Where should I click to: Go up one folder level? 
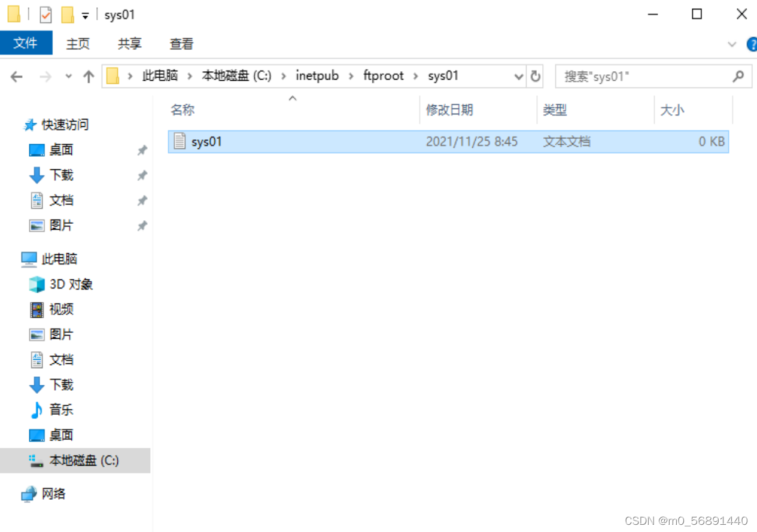[89, 77]
